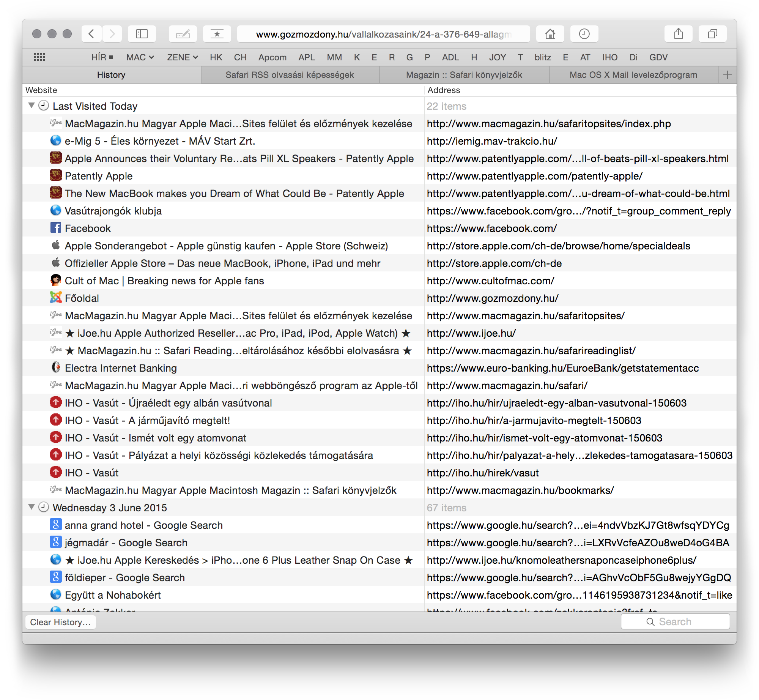Click the Share icon in toolbar

(679, 34)
